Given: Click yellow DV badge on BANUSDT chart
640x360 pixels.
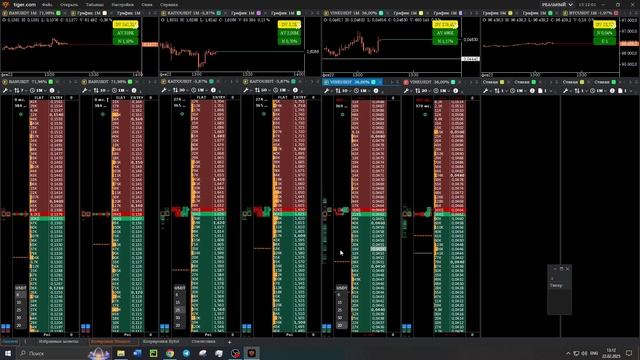Looking at the screenshot, I should coord(125,25).
